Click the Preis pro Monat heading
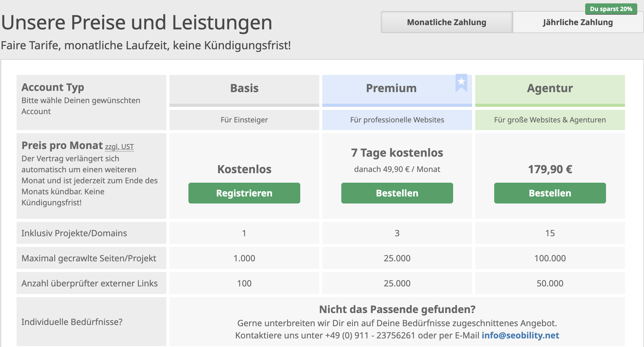644x347 pixels. point(62,146)
